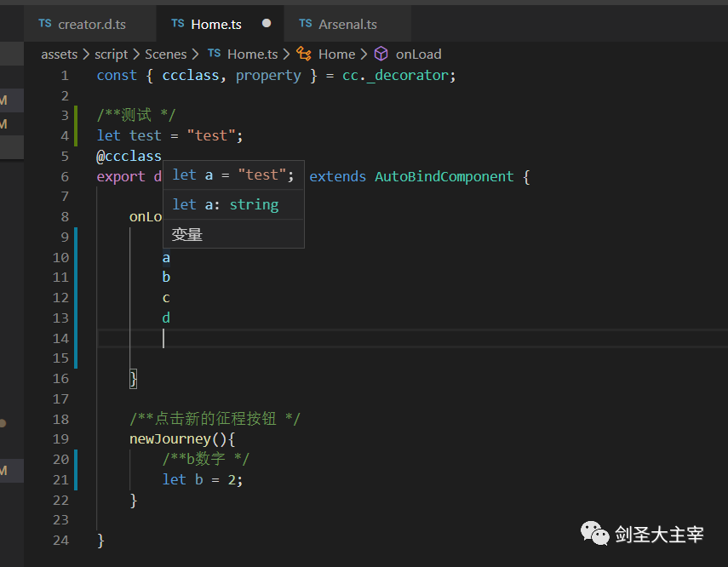Place cursor on empty line 14
Viewport: 728px width, 567px height.
(x=412, y=339)
